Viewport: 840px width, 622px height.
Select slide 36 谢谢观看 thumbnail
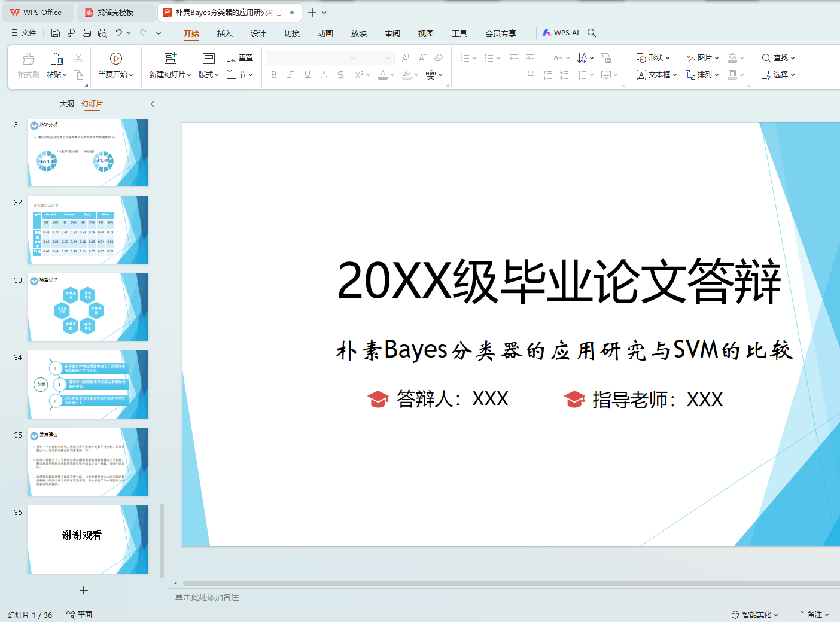point(88,539)
